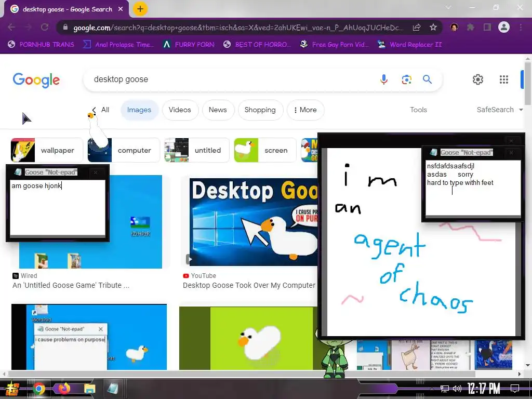This screenshot has width=532, height=399.
Task: Click the taskbar clock showing 12:17 PM
Action: (484, 389)
